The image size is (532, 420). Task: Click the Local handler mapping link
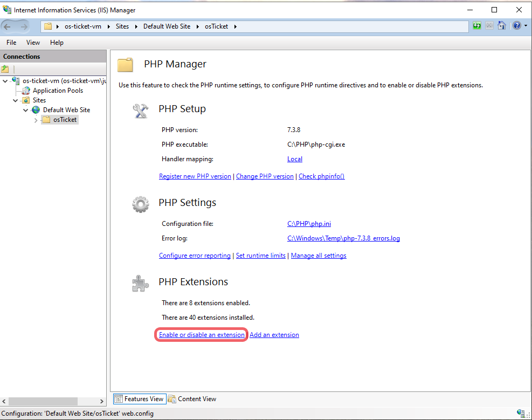[294, 159]
